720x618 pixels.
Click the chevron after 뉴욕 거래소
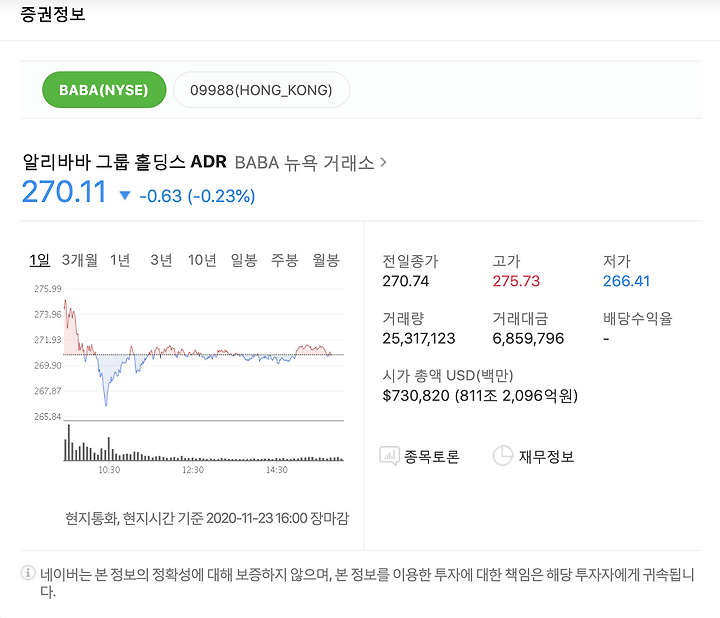pyautogui.click(x=383, y=162)
